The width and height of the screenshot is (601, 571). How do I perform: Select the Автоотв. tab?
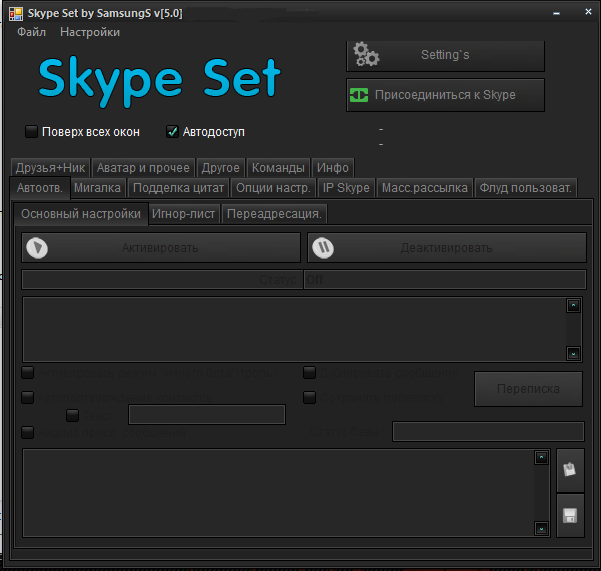tap(40, 188)
